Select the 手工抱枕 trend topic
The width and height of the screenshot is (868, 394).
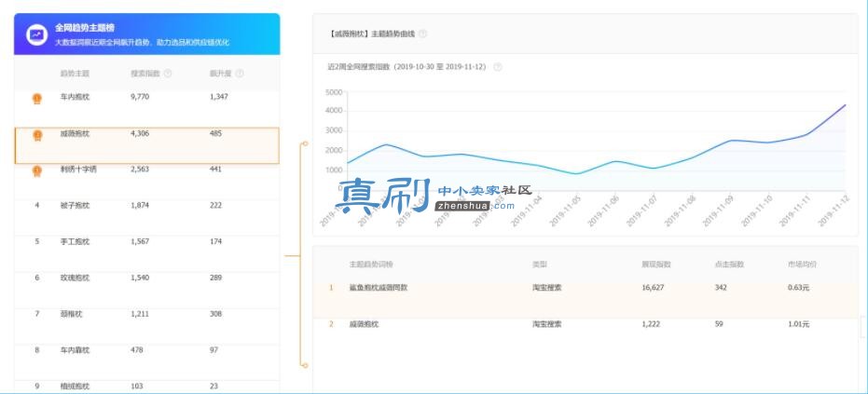click(x=75, y=242)
